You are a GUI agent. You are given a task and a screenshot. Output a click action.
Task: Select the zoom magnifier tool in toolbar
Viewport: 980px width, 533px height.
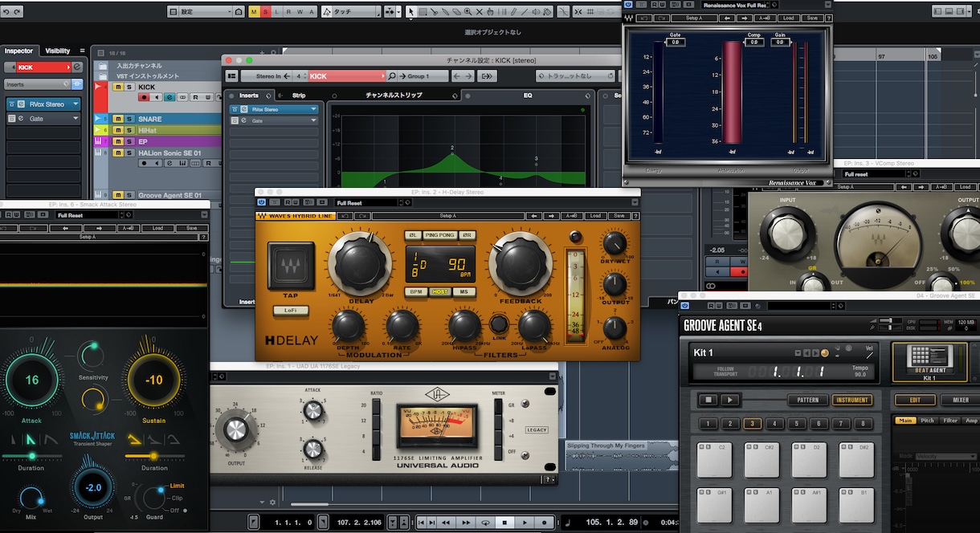pos(467,11)
